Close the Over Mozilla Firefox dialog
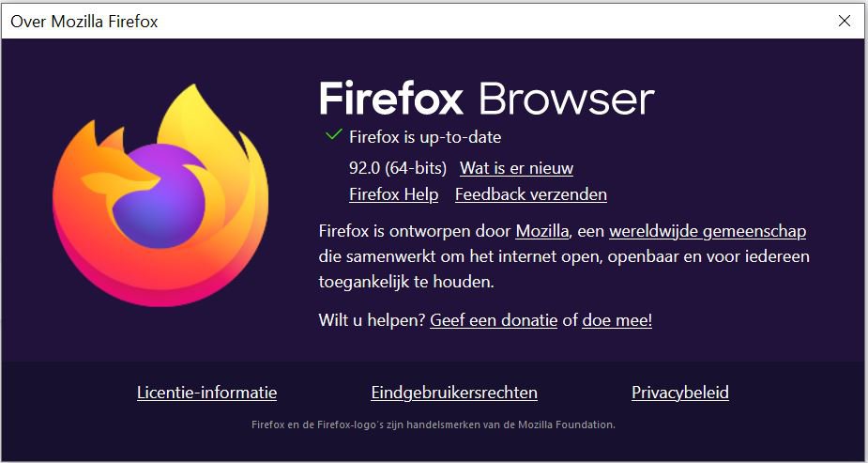Viewport: 868px width, 463px height. [845, 21]
